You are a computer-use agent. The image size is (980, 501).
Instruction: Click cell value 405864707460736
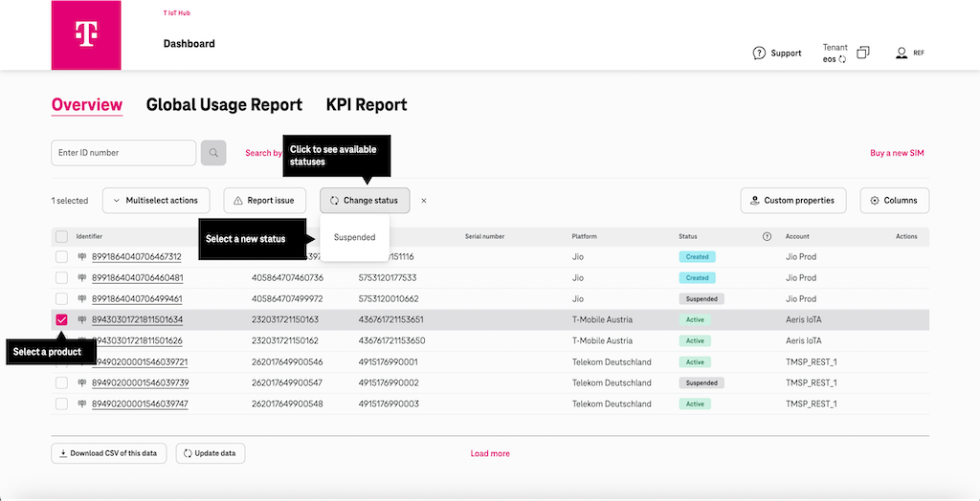coord(287,277)
